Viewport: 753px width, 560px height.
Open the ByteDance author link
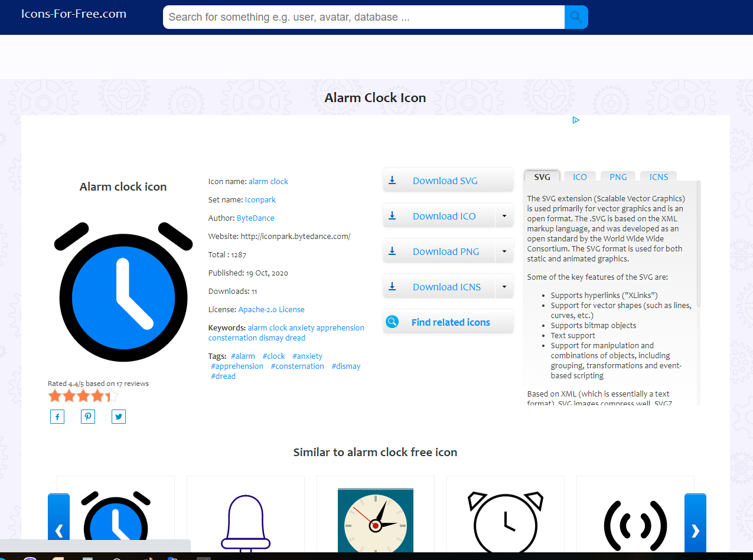click(x=256, y=218)
